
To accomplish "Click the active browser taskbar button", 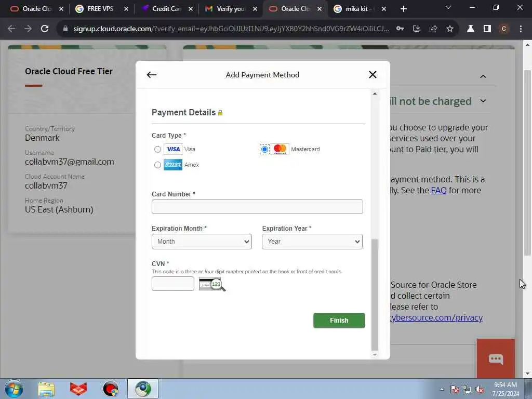I will click(x=143, y=389).
